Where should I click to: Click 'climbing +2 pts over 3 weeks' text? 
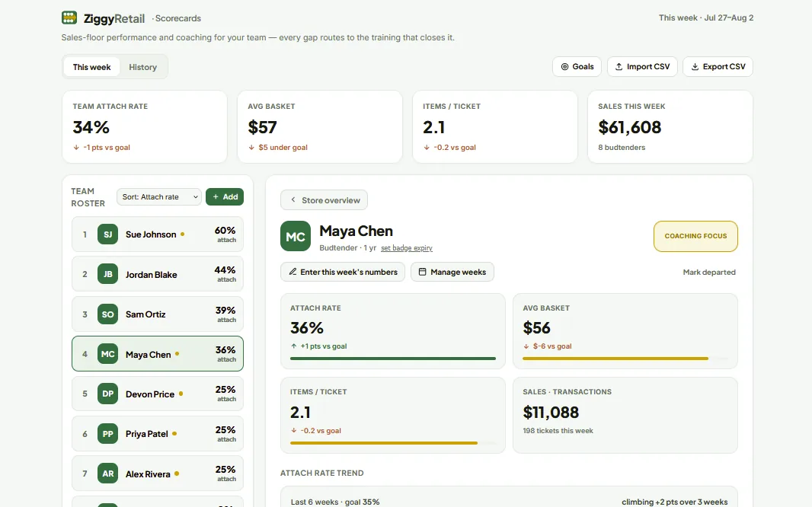[674, 502]
